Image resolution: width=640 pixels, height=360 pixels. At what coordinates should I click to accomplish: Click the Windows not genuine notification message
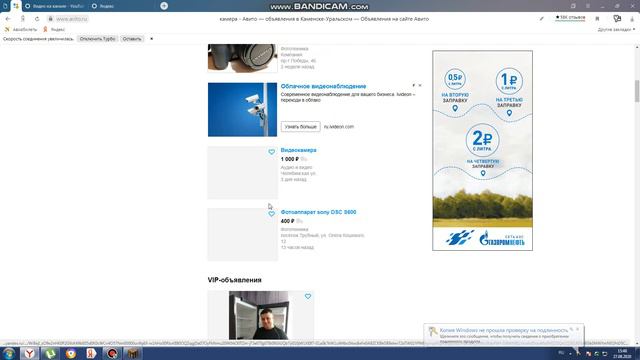tap(504, 335)
